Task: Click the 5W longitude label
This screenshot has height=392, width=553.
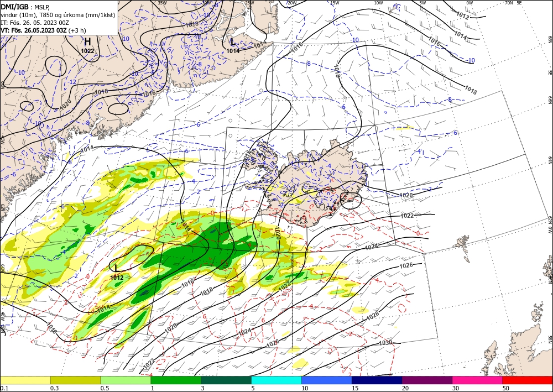Action: tap(422, 3)
